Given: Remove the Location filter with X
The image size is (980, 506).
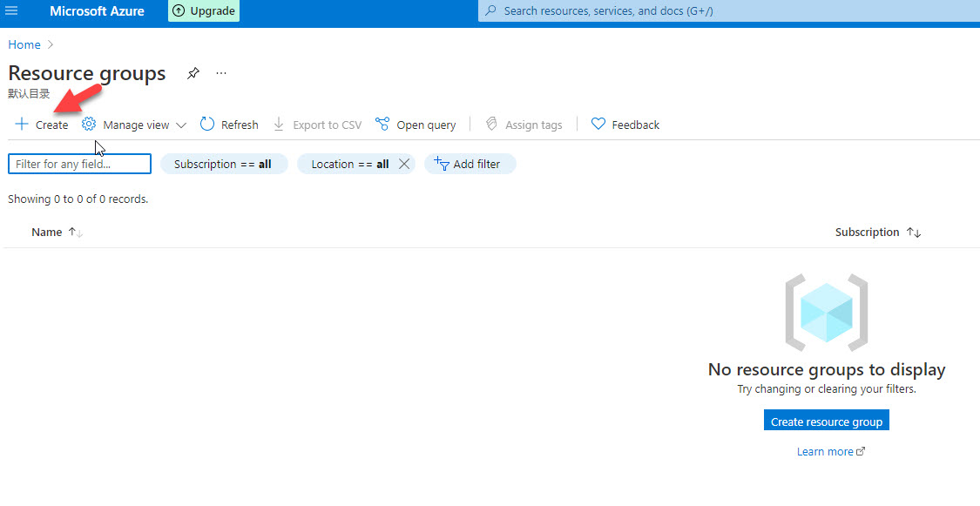Looking at the screenshot, I should point(403,164).
